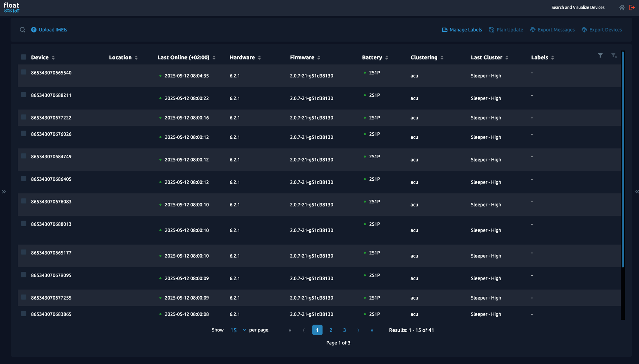Click the Plan Update link

click(510, 30)
